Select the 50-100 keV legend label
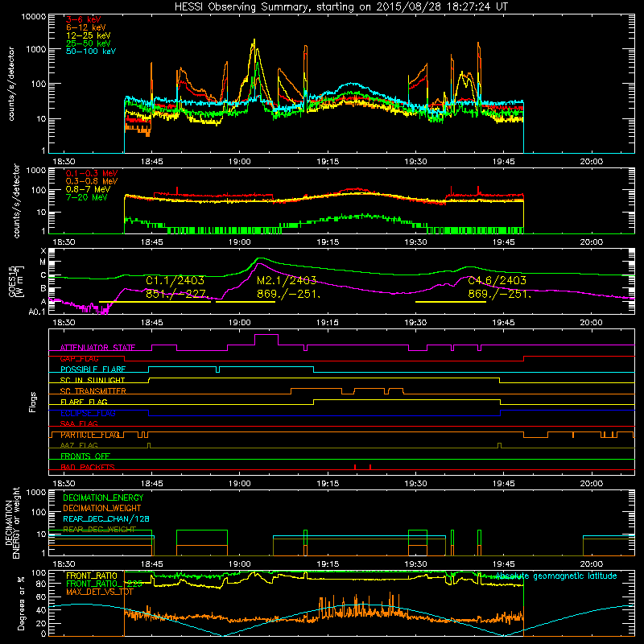 point(91,52)
